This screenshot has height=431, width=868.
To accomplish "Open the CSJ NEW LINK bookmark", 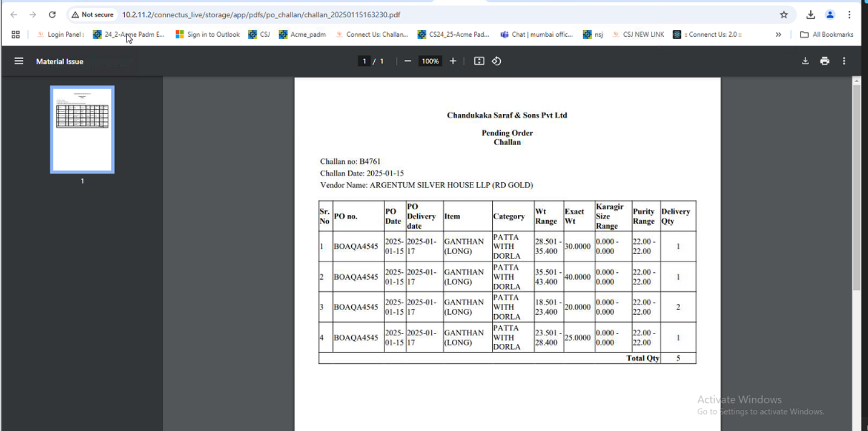I will (638, 34).
